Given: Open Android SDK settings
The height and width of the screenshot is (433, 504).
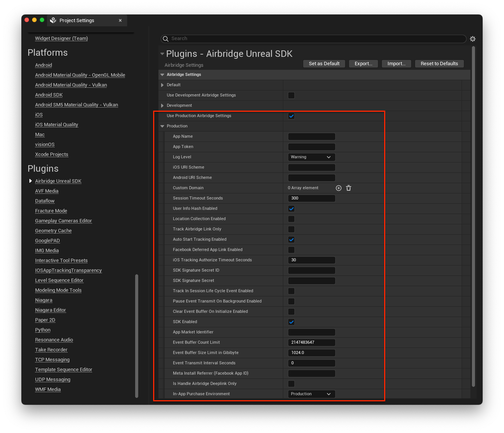Looking at the screenshot, I should (49, 95).
